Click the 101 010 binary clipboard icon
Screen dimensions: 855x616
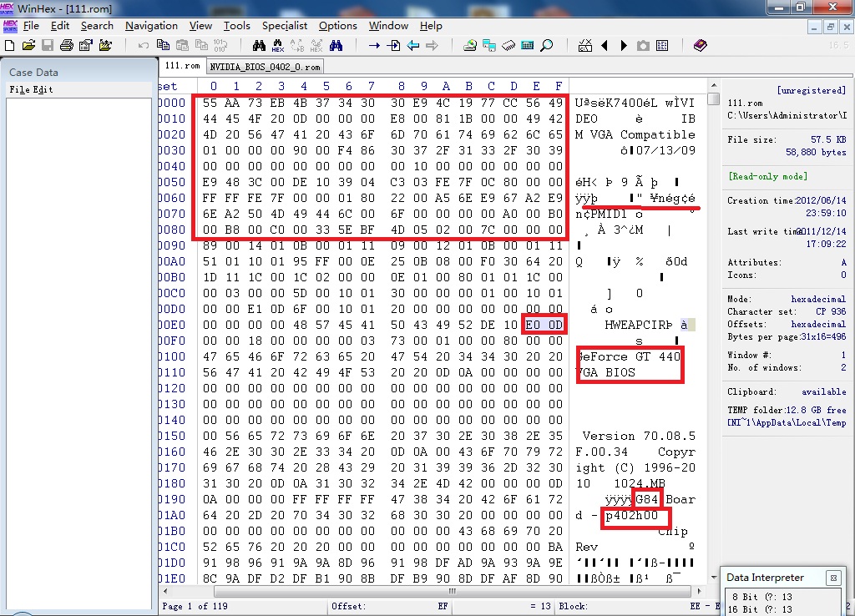point(220,46)
